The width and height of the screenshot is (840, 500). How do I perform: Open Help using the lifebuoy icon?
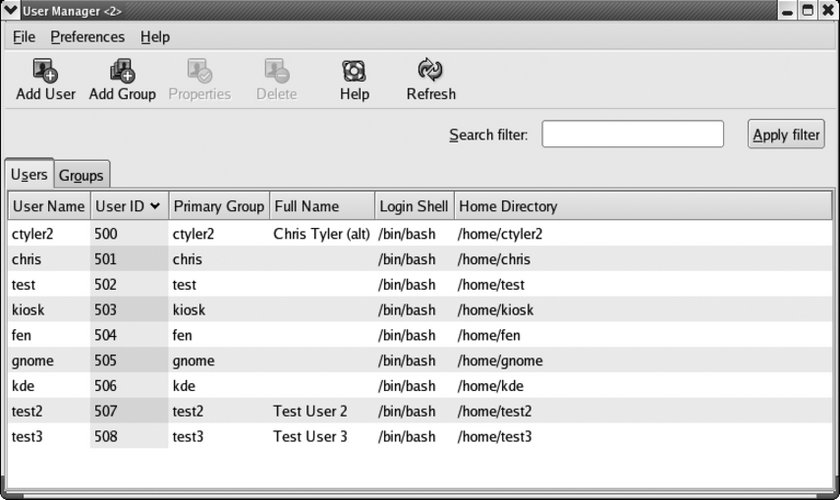pos(354,71)
